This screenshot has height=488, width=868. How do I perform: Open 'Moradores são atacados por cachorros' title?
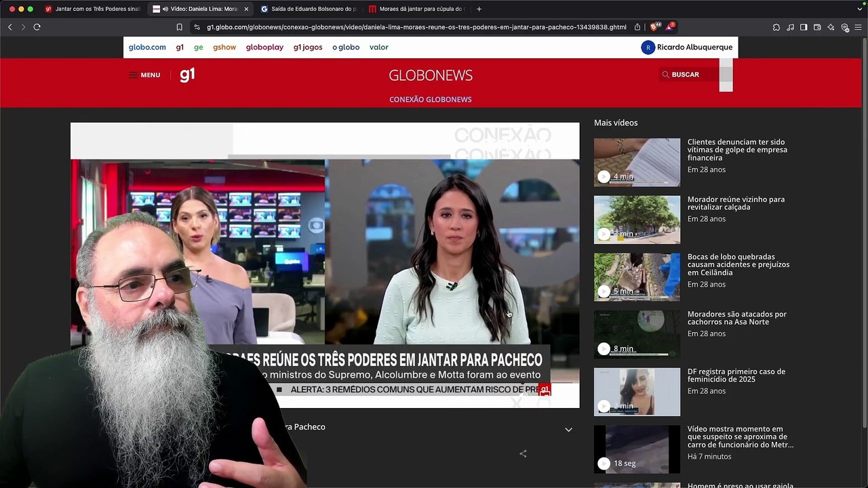coord(737,318)
